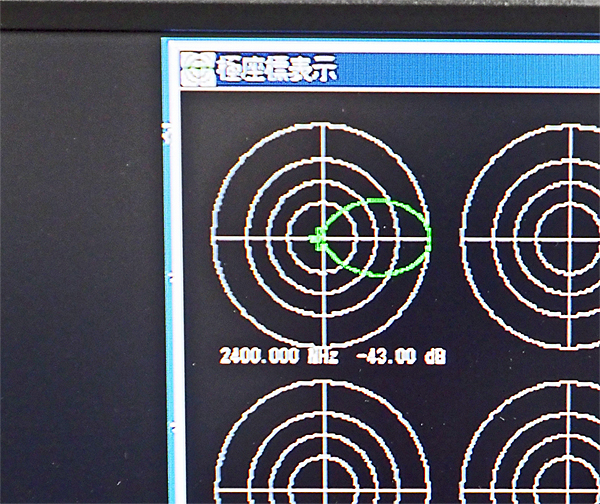Click the green marker at the plot center
Screen dimensions: 600x504
(x=318, y=239)
